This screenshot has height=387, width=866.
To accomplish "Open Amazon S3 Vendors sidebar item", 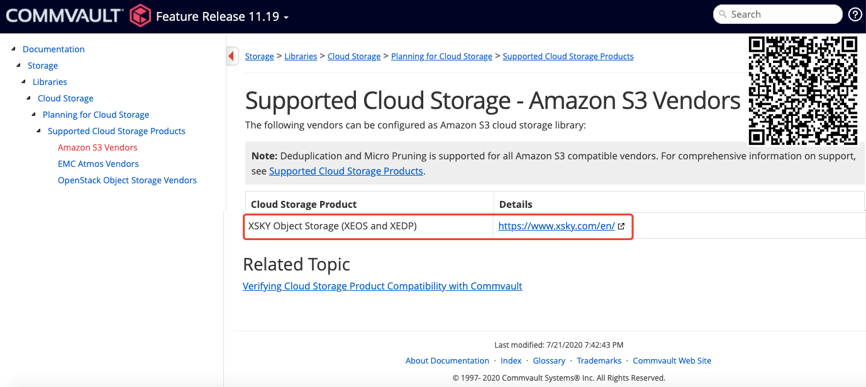I will [x=97, y=147].
